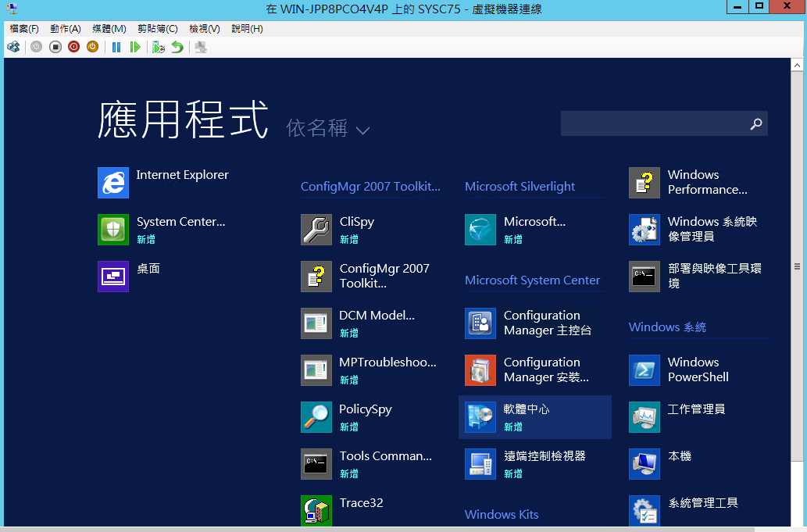Open the 剪貼簿(C) menu
807x532 pixels.
tap(158, 29)
